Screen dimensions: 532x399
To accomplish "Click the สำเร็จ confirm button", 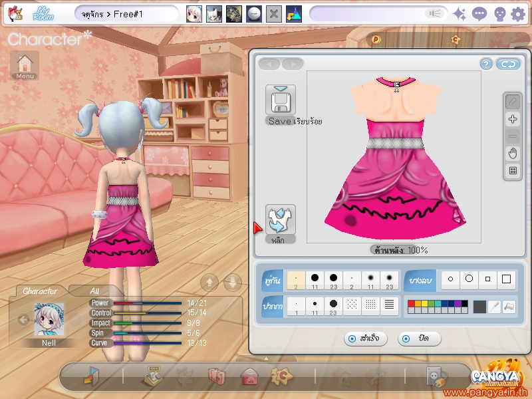I will (365, 338).
